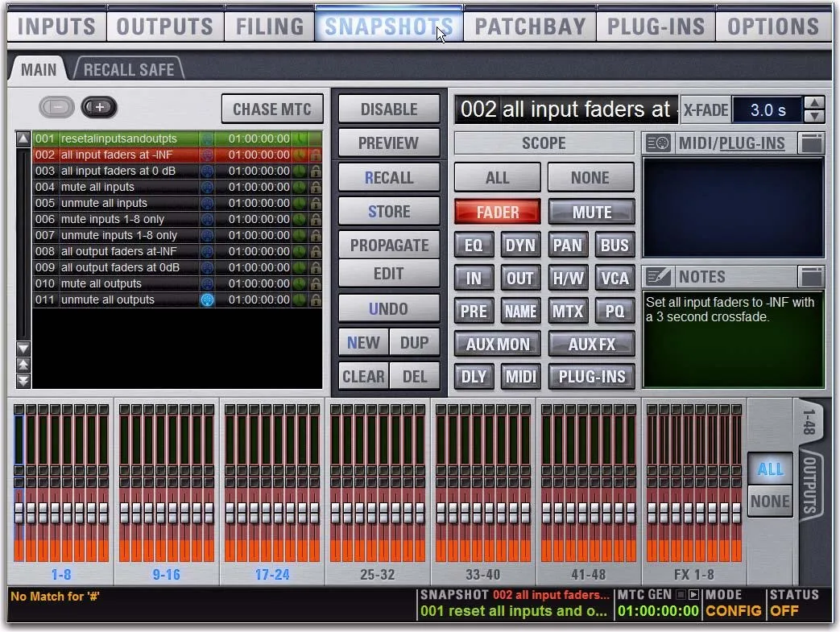Viewport: 840px width, 632px height.
Task: Open the INPUTS page tab
Action: [57, 27]
